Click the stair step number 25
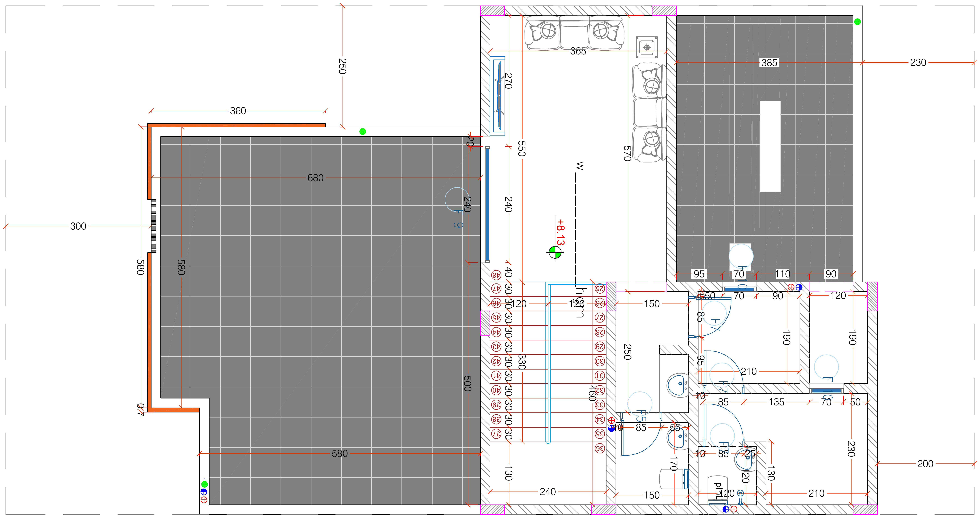 coord(600,289)
